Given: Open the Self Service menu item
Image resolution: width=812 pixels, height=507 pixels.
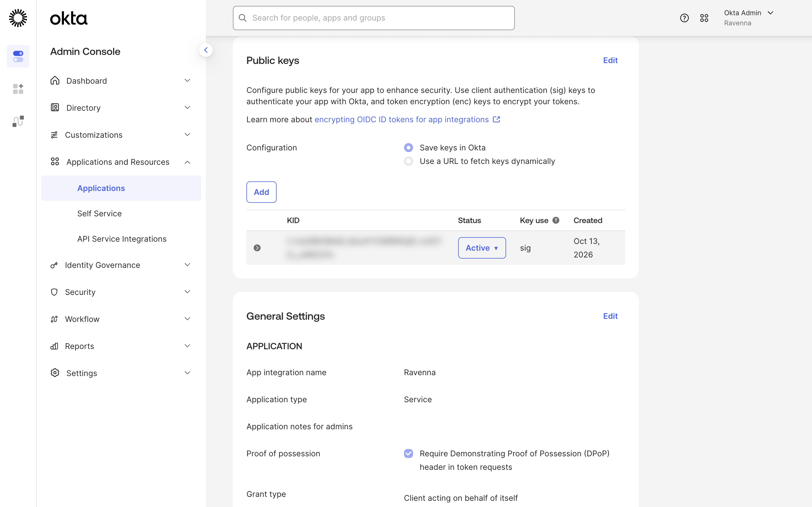Looking at the screenshot, I should [x=99, y=214].
